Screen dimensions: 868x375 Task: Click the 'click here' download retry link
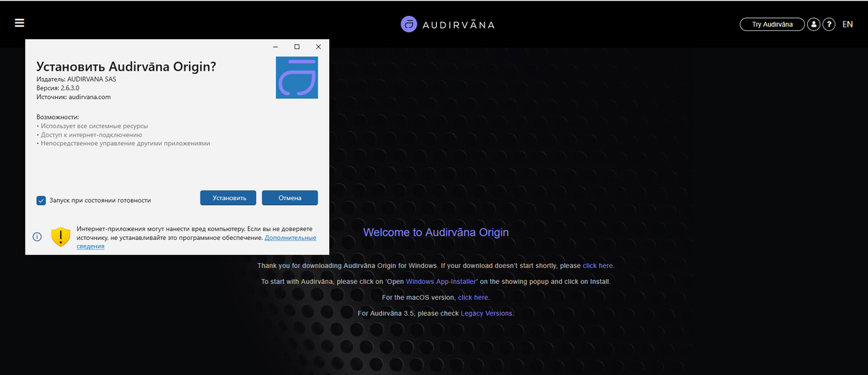597,266
